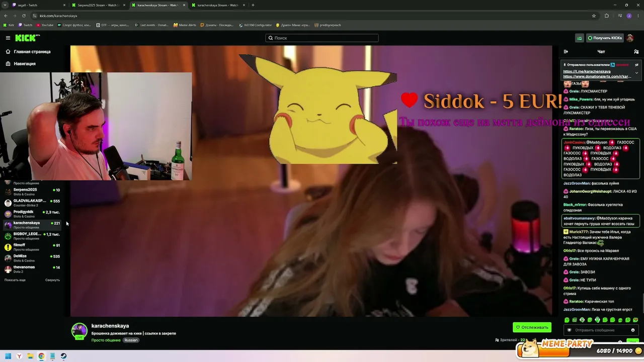Open the YouTube bookmark
This screenshot has height=362, width=644.
45,25
